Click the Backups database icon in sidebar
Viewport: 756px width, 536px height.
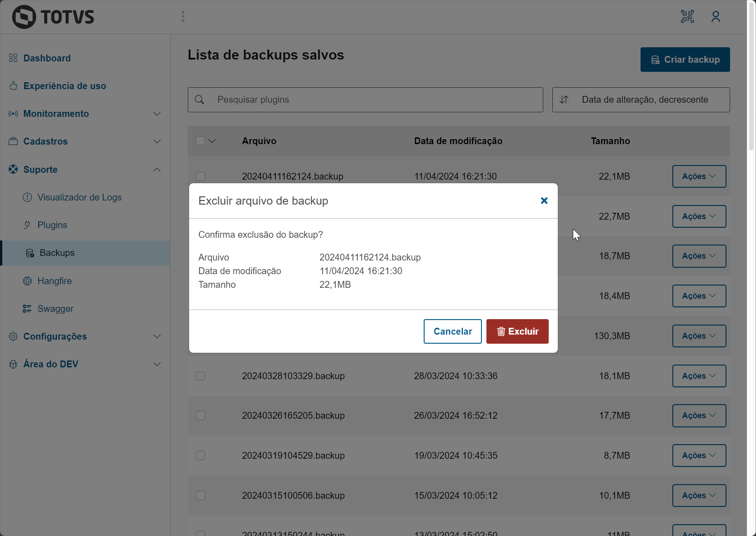[30, 253]
